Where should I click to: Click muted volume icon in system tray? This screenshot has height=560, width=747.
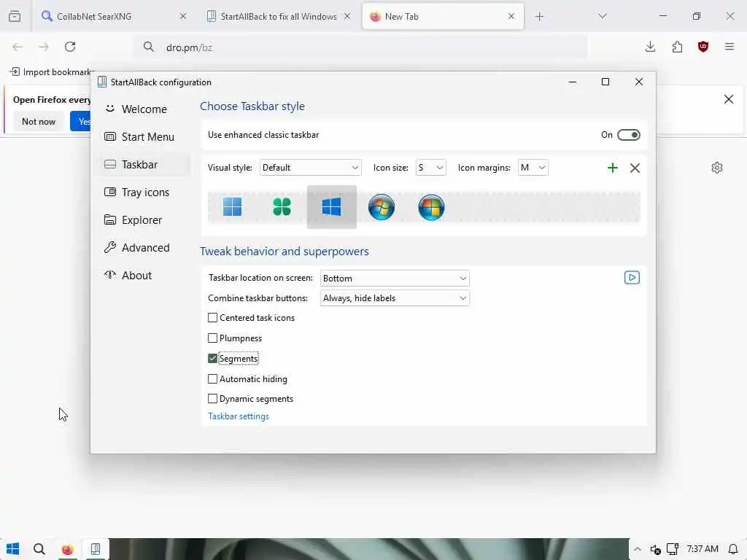pyautogui.click(x=656, y=549)
